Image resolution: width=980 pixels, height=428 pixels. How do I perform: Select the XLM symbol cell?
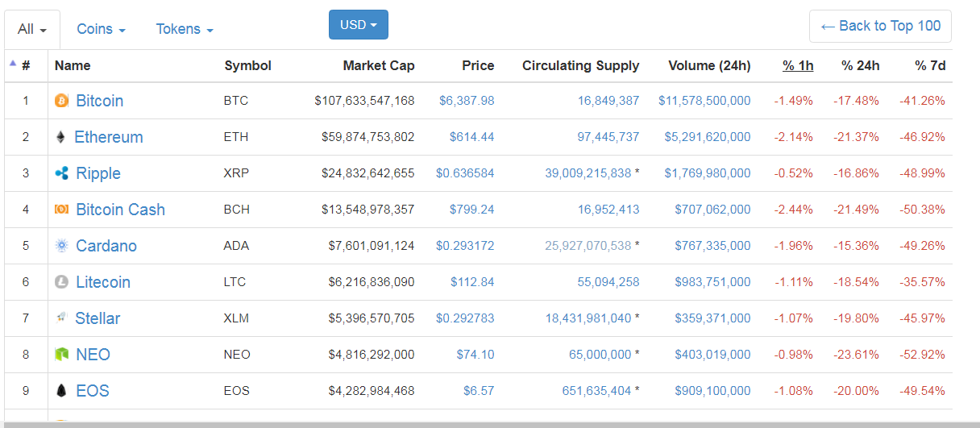236,318
